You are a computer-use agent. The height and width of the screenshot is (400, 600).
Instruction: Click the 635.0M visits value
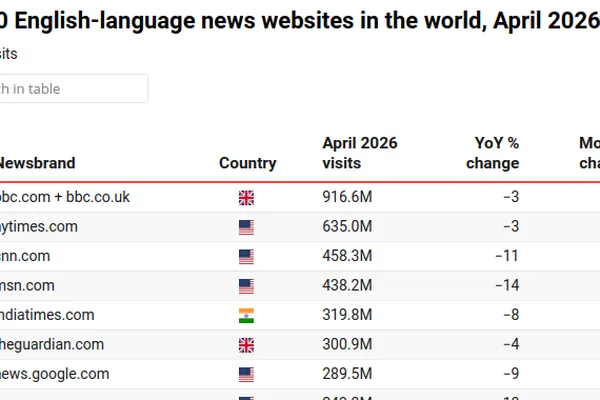point(347,226)
